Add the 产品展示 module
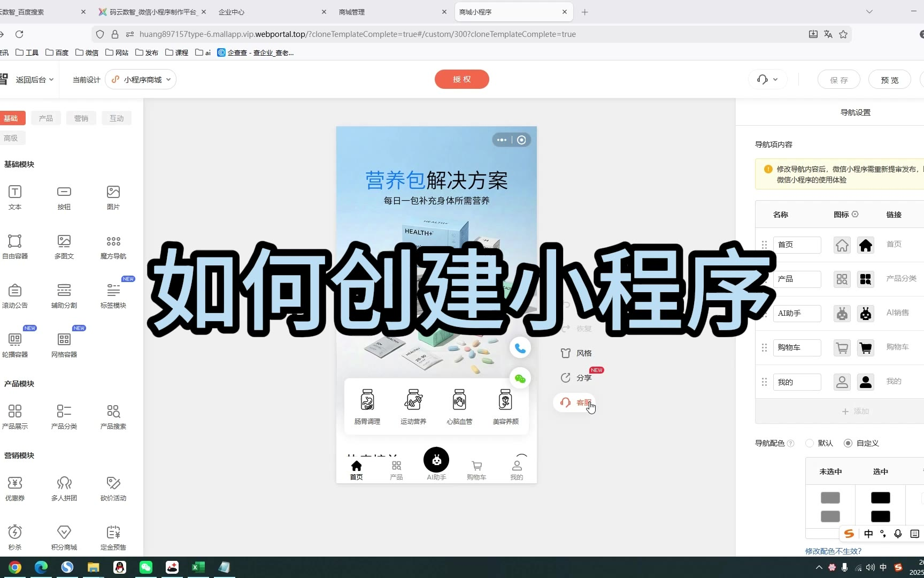The width and height of the screenshot is (924, 578). [15, 417]
